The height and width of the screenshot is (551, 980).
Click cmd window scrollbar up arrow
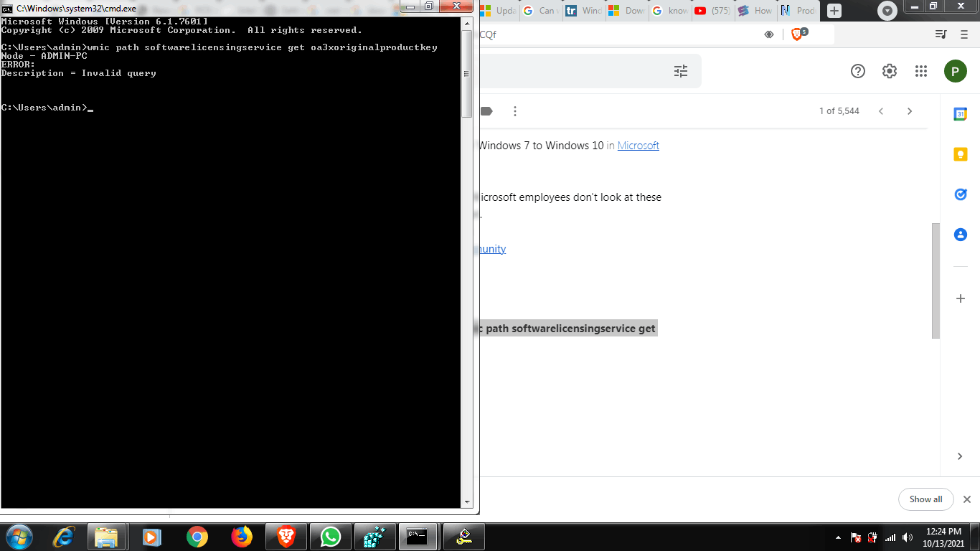coord(467,23)
